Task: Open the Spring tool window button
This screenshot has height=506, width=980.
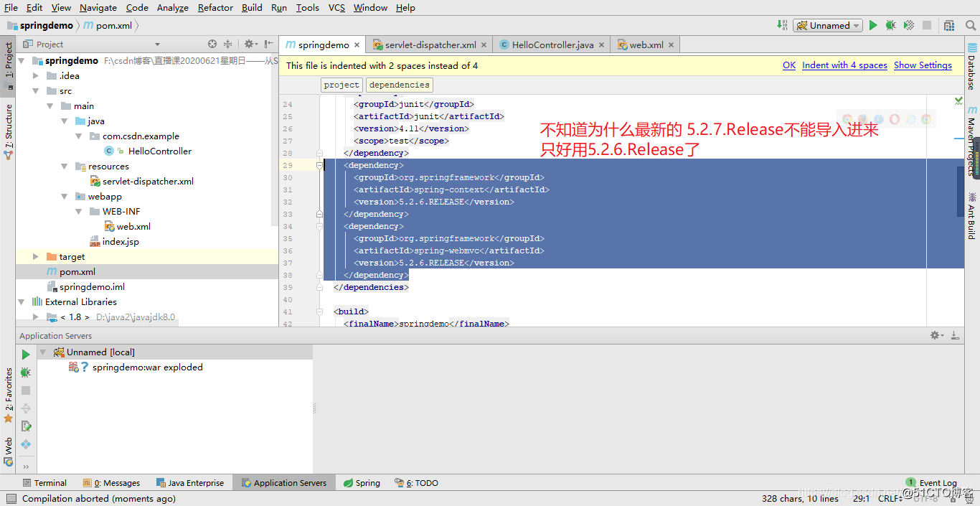Action: coord(362,483)
